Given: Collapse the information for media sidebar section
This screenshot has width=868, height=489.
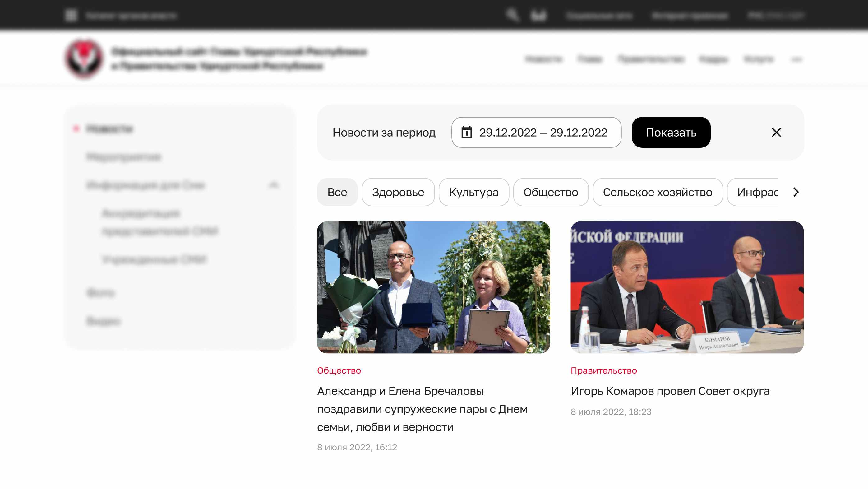Looking at the screenshot, I should (274, 185).
